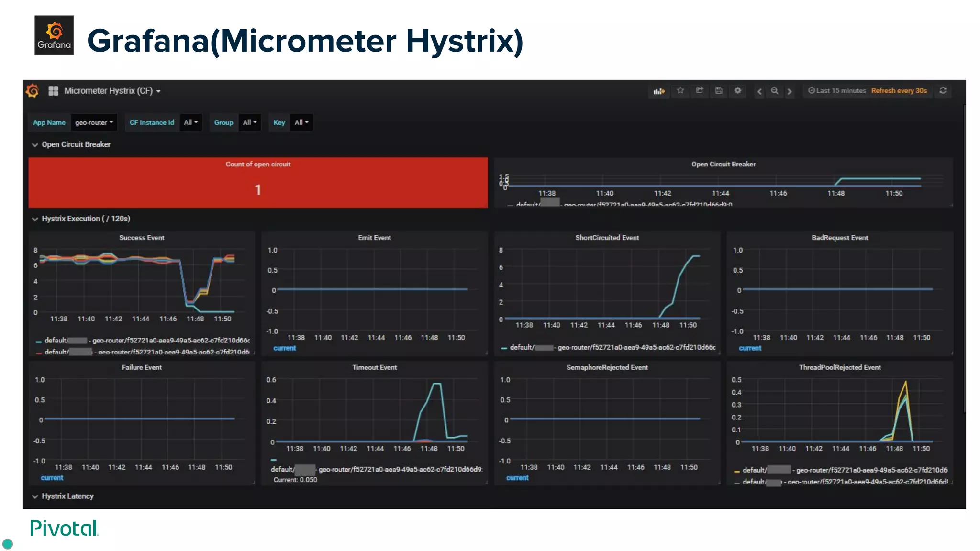
Task: Click first ThreadPoolRejected Event legend entry
Action: [x=841, y=470]
